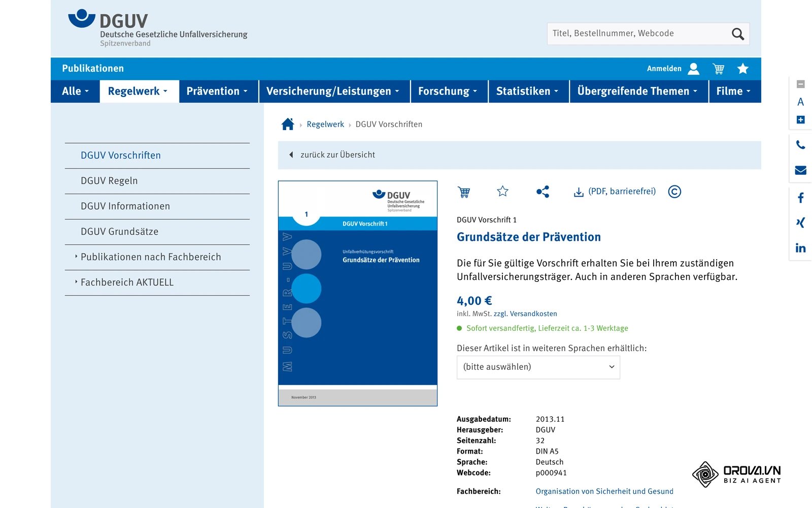Open Regelwerk breadcrumb link
This screenshot has width=812, height=508.
(325, 124)
